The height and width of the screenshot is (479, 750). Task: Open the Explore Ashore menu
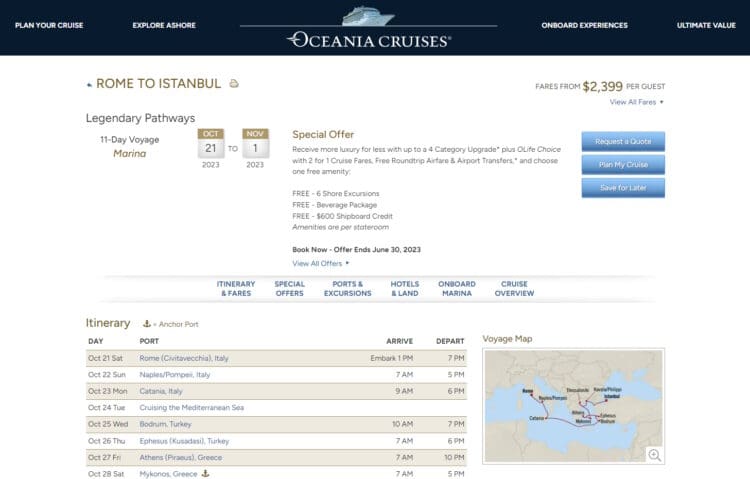point(164,25)
